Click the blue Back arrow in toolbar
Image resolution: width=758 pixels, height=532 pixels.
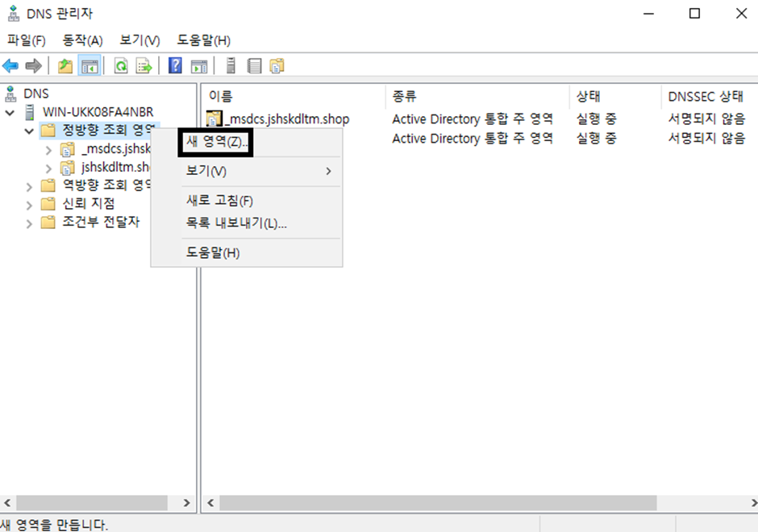[x=10, y=66]
